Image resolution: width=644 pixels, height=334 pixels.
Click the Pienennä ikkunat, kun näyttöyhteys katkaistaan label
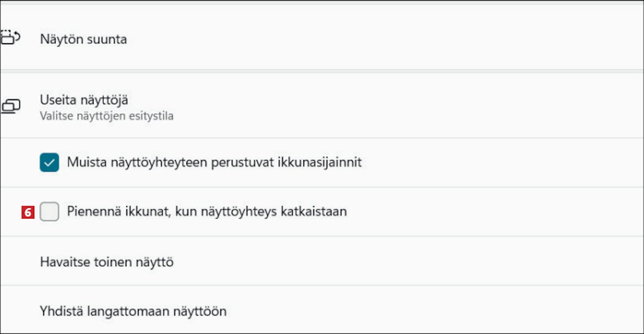coord(207,211)
